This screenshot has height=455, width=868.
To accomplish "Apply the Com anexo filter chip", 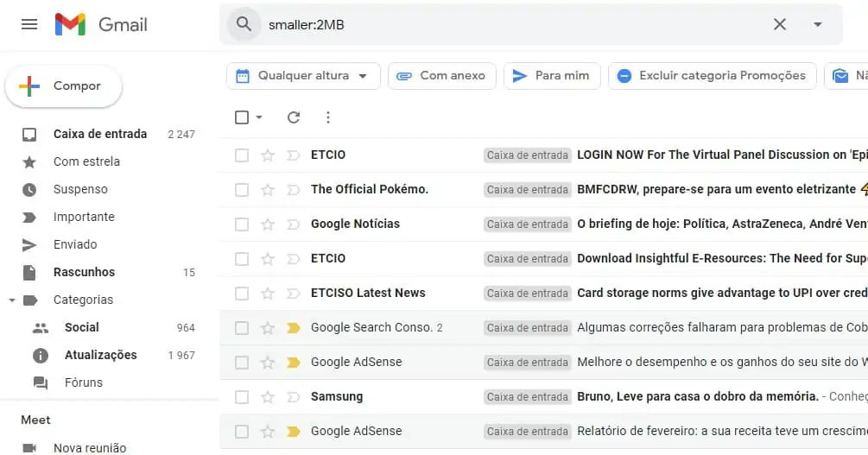I will coord(441,76).
